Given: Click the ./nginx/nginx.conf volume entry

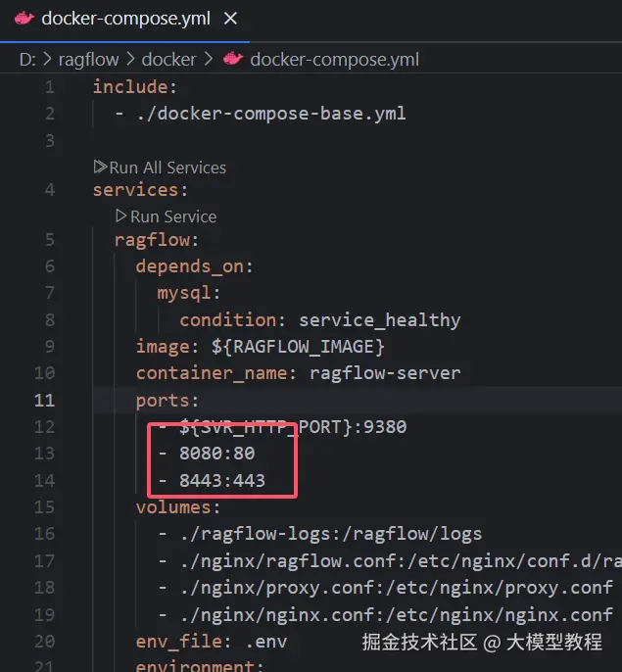Looking at the screenshot, I should pos(396,615).
